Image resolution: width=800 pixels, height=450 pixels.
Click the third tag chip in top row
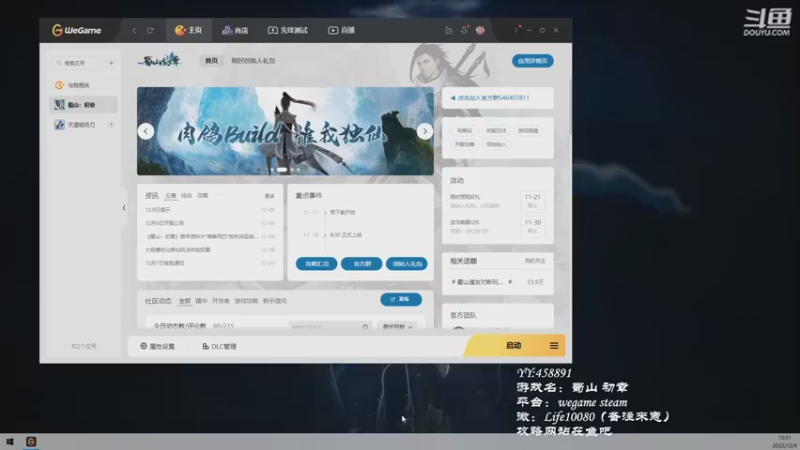click(x=528, y=131)
